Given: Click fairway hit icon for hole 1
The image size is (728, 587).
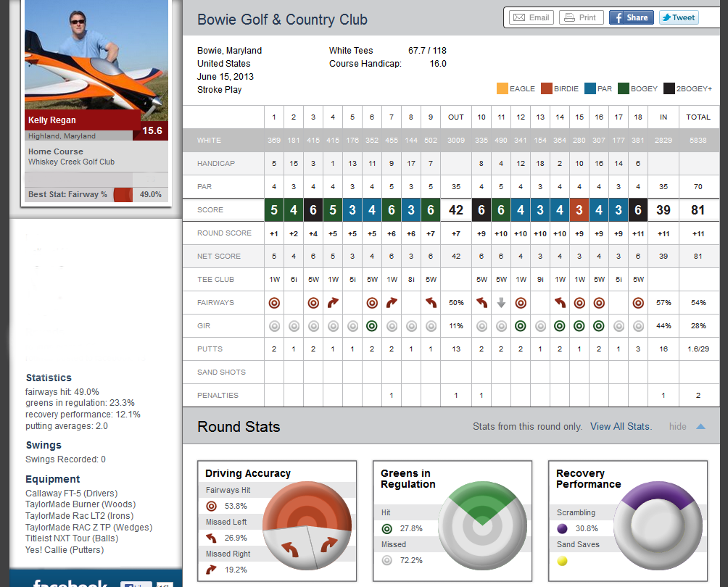Looking at the screenshot, I should pyautogui.click(x=274, y=303).
